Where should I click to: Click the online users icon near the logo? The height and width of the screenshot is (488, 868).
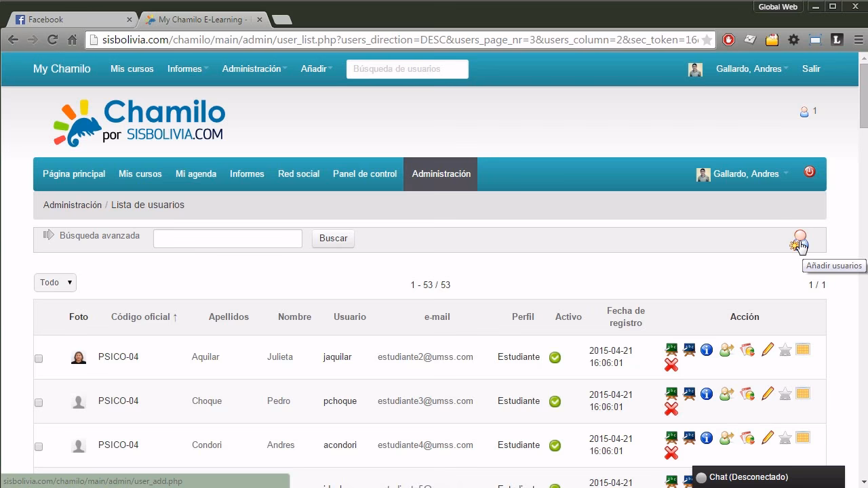tap(804, 112)
